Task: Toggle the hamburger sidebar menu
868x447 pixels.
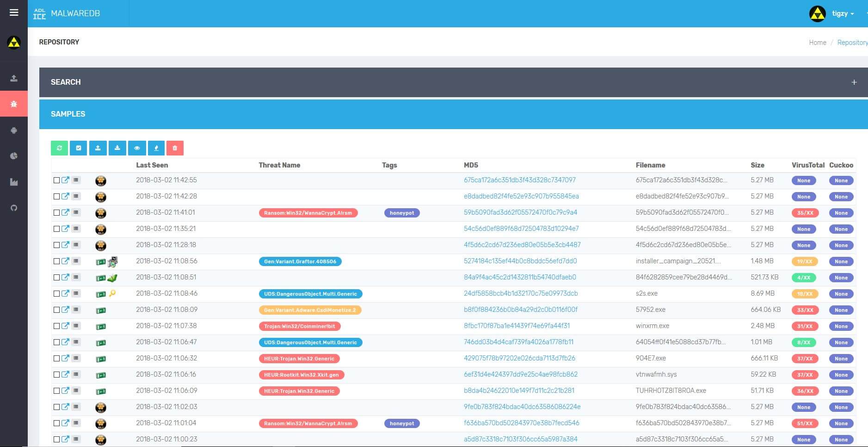Action: tap(14, 12)
